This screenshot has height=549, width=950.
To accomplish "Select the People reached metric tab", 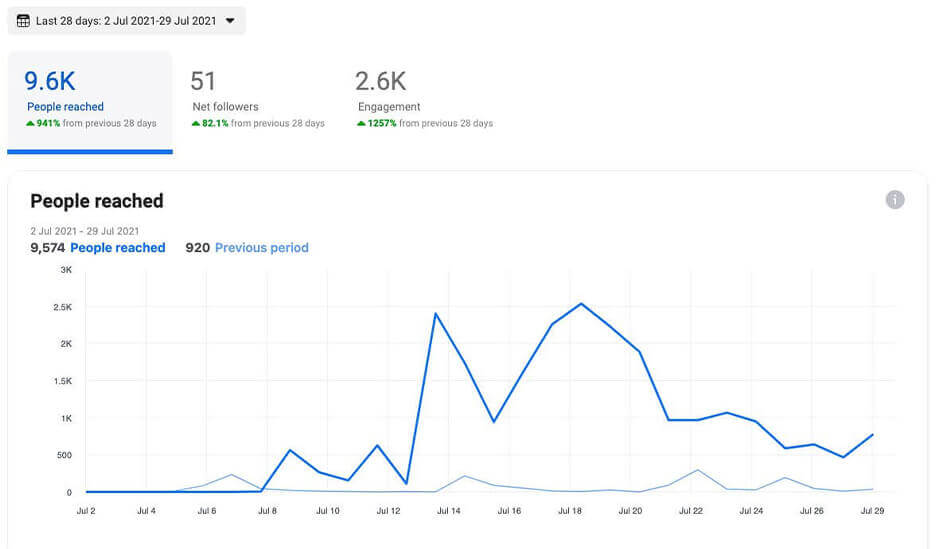I will point(90,101).
